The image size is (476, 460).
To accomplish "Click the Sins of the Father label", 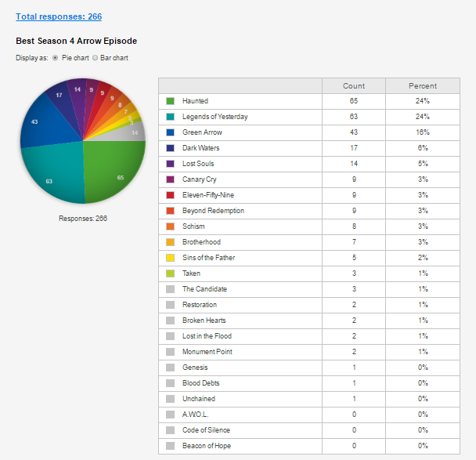I will point(208,258).
